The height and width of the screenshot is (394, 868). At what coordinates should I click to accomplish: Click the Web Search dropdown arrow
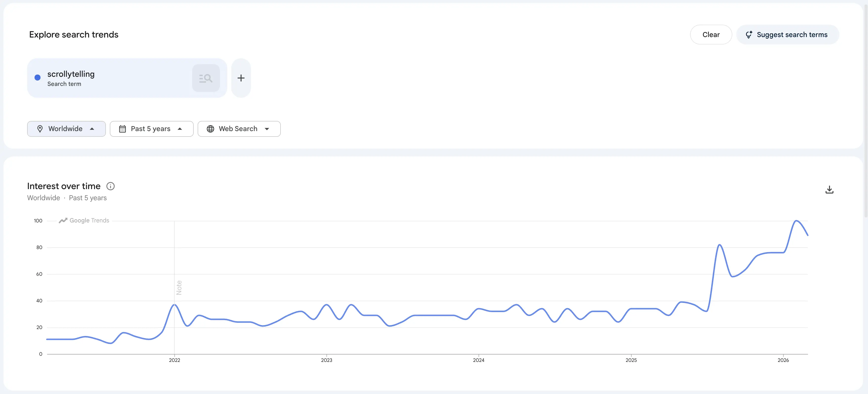(267, 129)
